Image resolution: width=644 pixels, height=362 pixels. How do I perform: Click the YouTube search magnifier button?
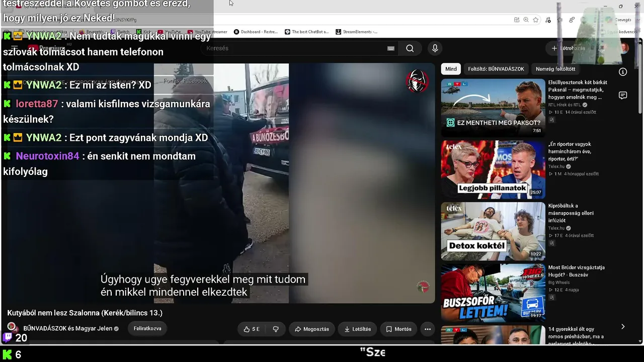(410, 48)
